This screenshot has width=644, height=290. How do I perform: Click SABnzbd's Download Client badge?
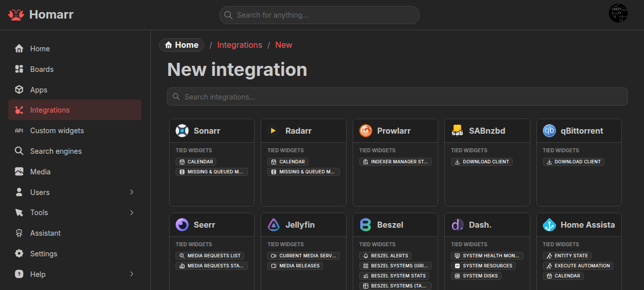tap(481, 162)
